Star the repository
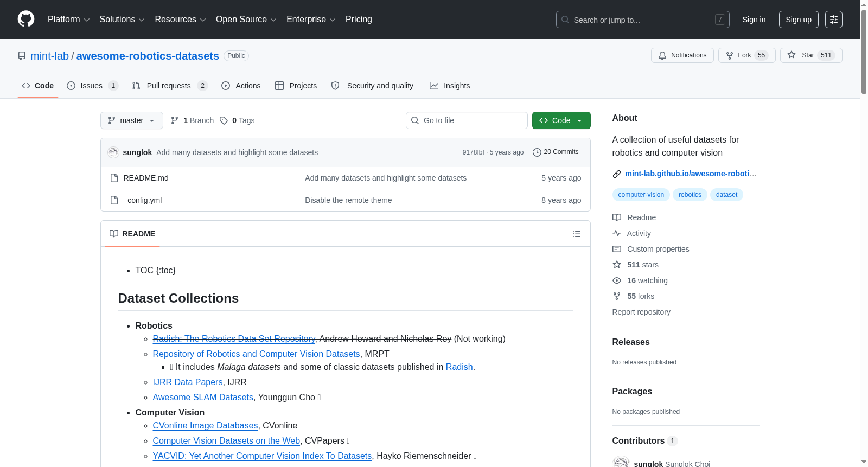Screen dimensions: 868x467 coord(811,55)
